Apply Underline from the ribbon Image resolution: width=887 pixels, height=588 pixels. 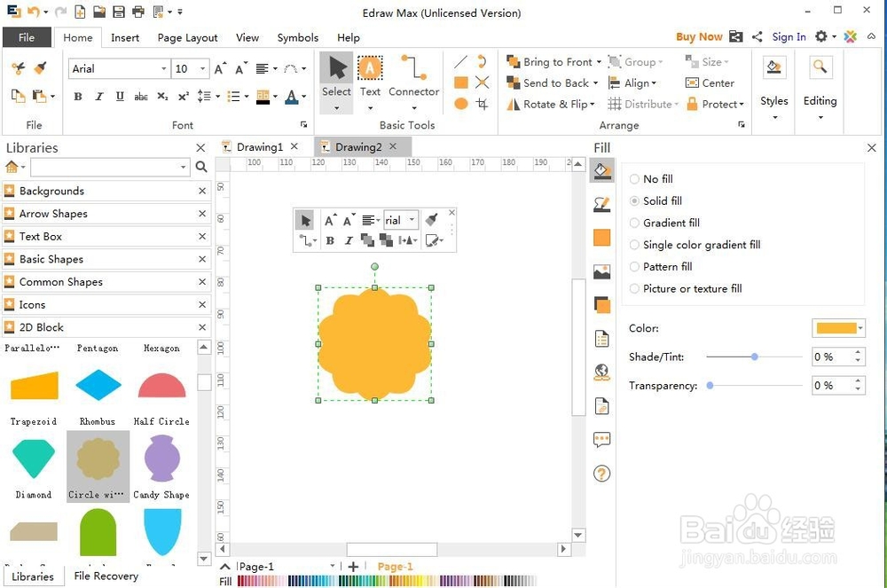click(x=120, y=97)
